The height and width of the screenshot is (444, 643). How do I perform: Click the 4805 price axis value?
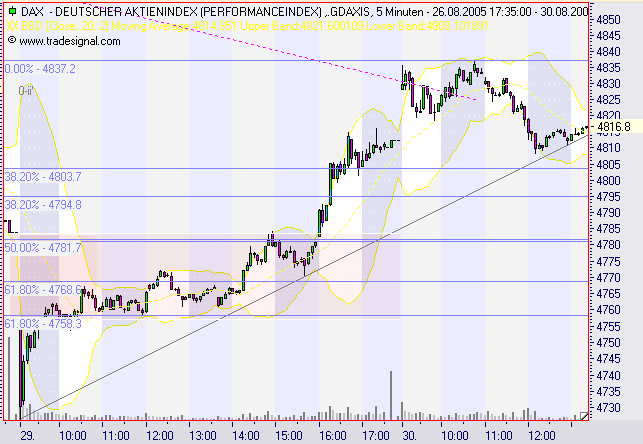tap(609, 164)
